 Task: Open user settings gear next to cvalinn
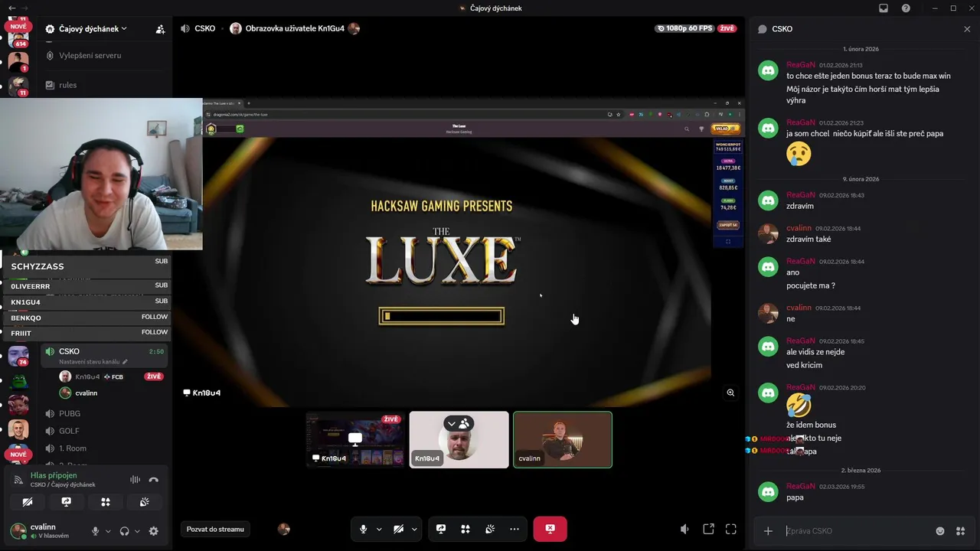pos(153,531)
